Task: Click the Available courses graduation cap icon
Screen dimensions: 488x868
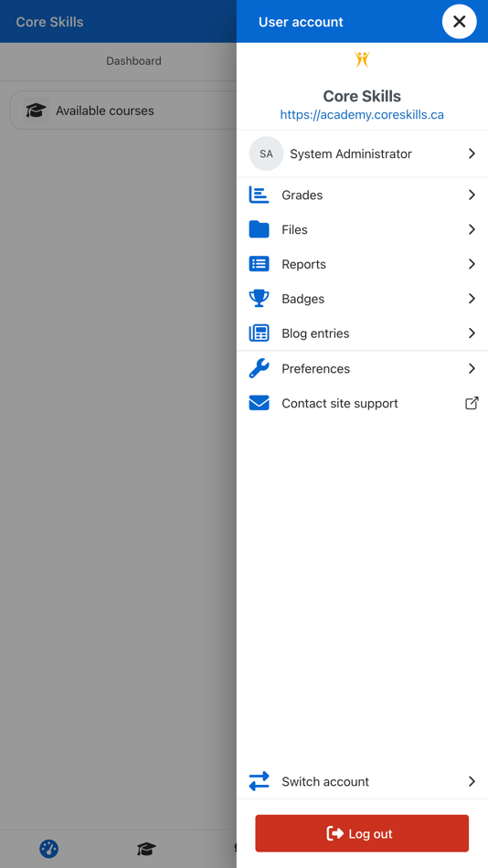Action: click(x=36, y=111)
